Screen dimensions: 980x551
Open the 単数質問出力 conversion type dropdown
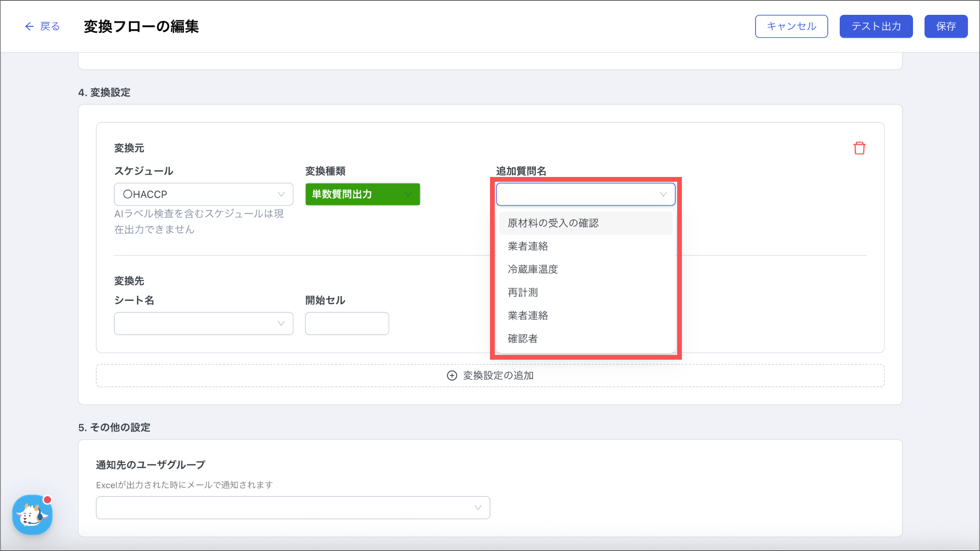[362, 194]
